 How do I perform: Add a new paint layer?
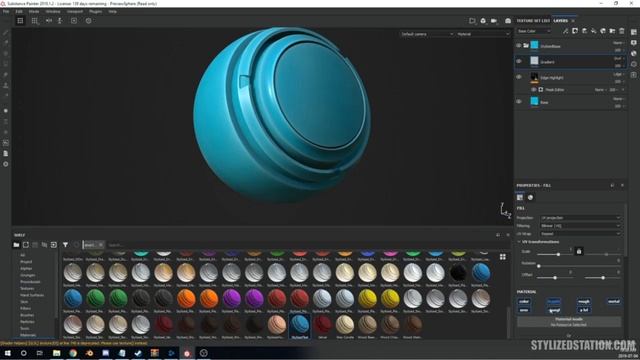pyautogui.click(x=584, y=31)
